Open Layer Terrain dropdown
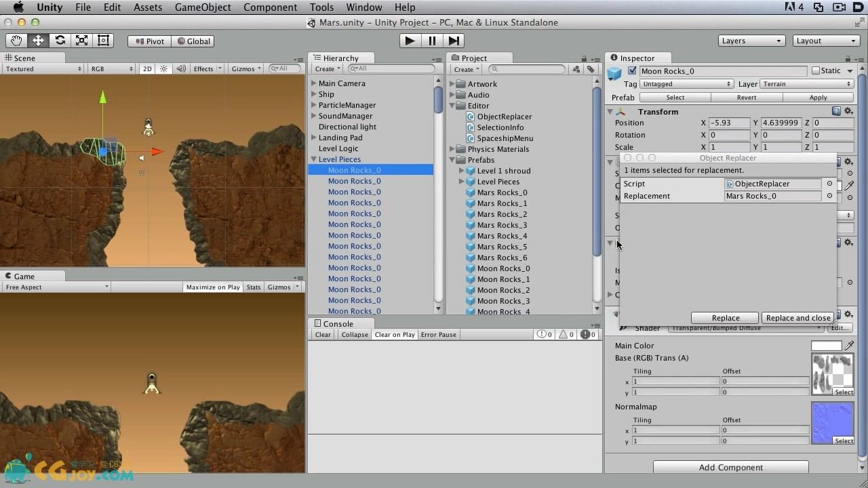 tap(807, 84)
